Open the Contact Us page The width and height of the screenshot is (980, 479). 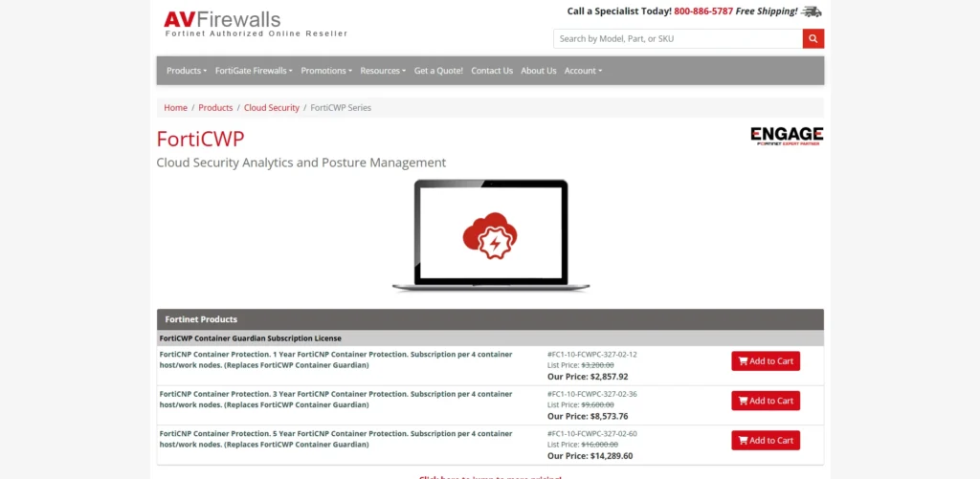point(492,71)
